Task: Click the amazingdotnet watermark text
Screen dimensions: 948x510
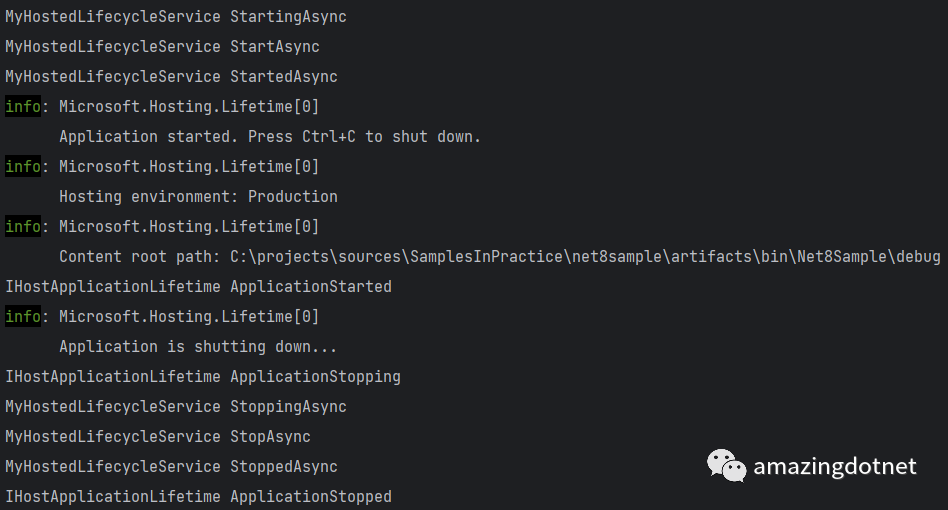Action: 834,466
